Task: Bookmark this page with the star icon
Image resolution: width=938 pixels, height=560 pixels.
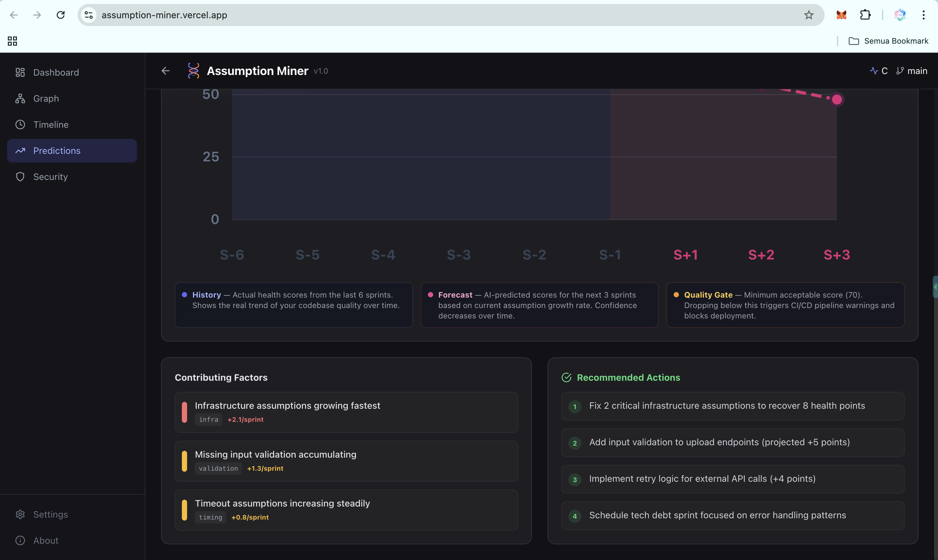Action: point(809,15)
